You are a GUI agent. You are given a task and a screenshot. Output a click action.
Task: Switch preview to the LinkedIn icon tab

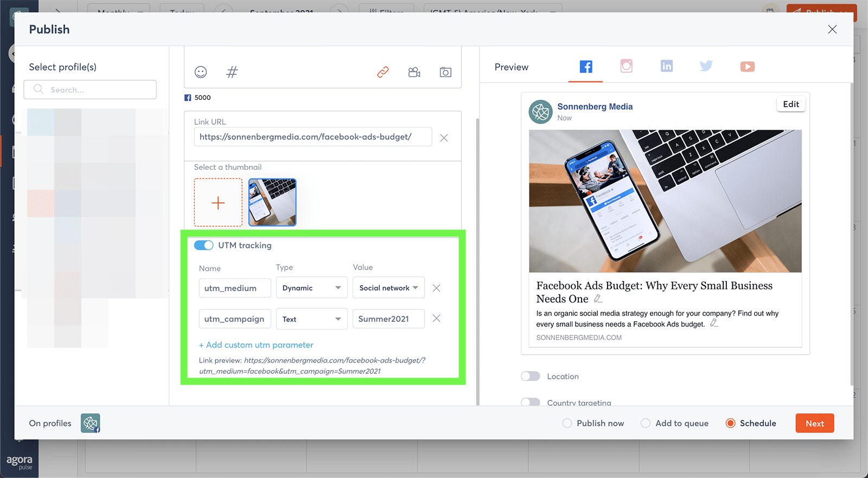(667, 66)
